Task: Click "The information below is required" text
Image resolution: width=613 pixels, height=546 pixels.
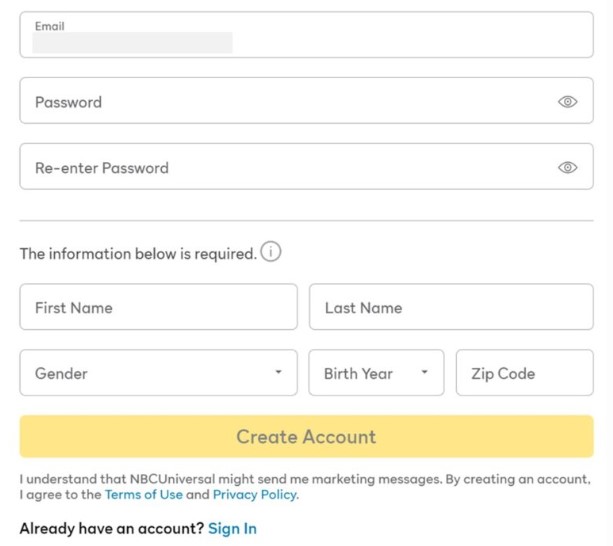Action: pos(138,254)
